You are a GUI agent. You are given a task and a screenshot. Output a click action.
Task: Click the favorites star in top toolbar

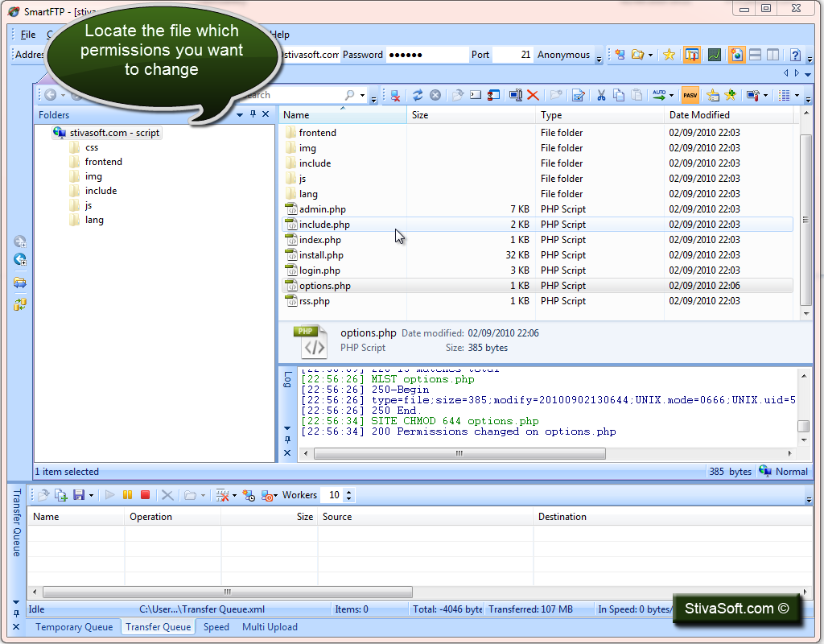click(669, 55)
